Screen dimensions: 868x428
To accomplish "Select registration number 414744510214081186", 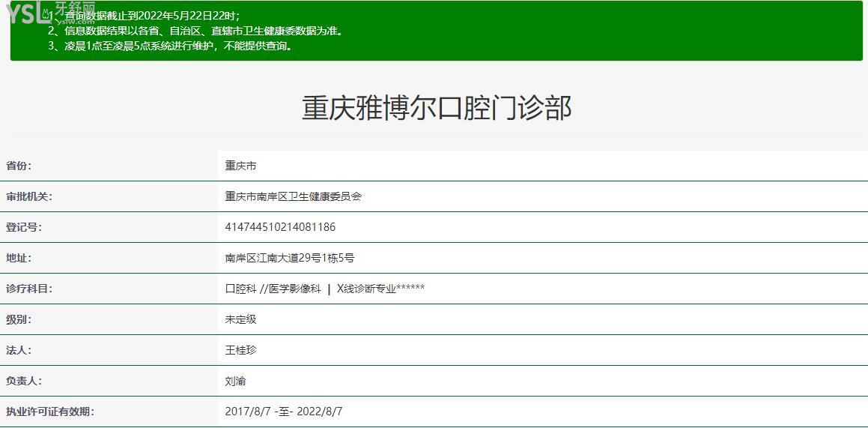I will 280,227.
